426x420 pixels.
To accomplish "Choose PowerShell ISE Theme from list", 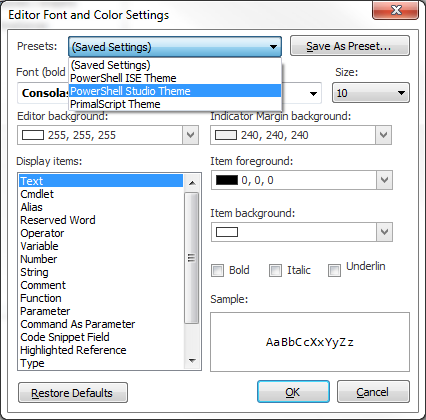I will tap(175, 78).
